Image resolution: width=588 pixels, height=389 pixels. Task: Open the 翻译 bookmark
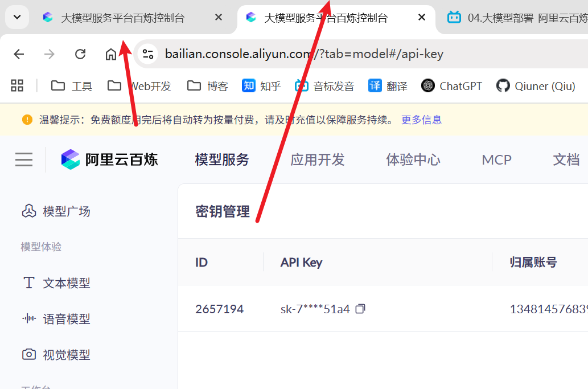coord(388,86)
